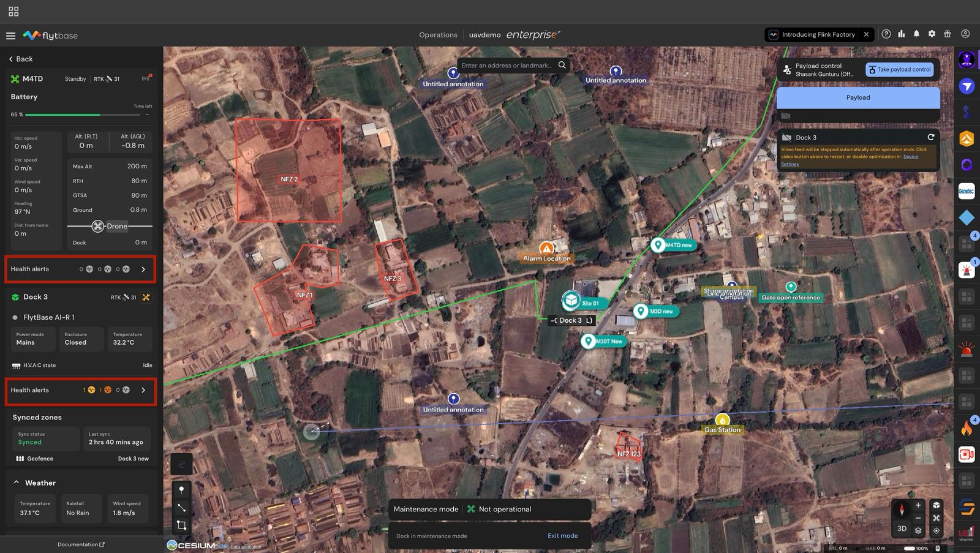Open the Device Settings link

click(x=911, y=157)
